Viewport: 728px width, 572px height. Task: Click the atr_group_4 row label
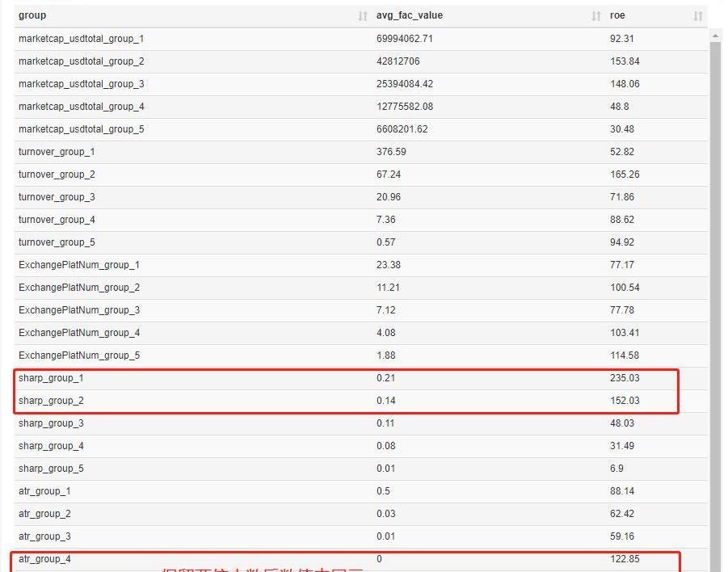tap(44, 559)
